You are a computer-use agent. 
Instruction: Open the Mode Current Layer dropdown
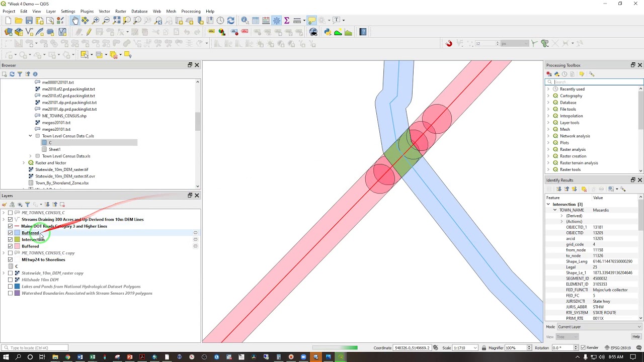pyautogui.click(x=599, y=327)
